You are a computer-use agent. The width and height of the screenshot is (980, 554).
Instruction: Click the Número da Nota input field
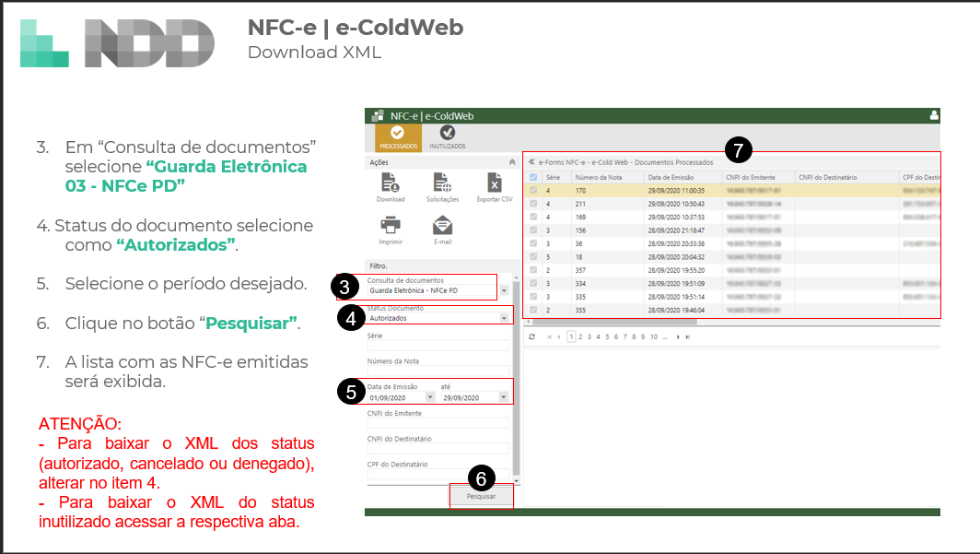tap(438, 371)
